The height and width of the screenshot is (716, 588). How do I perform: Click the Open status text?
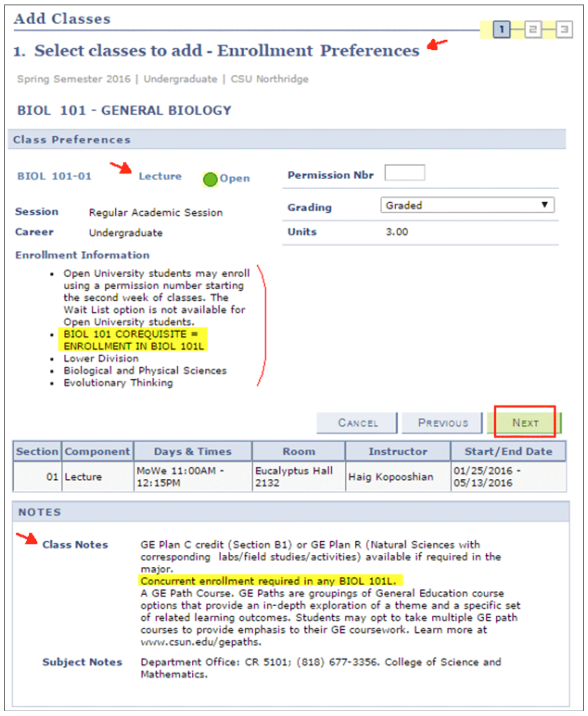click(235, 178)
